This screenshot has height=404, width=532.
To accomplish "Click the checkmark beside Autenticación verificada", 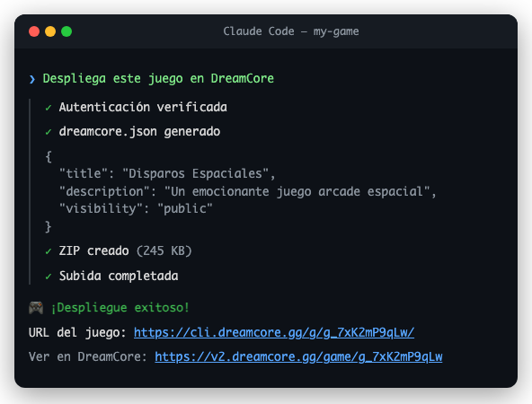I will click(x=49, y=108).
